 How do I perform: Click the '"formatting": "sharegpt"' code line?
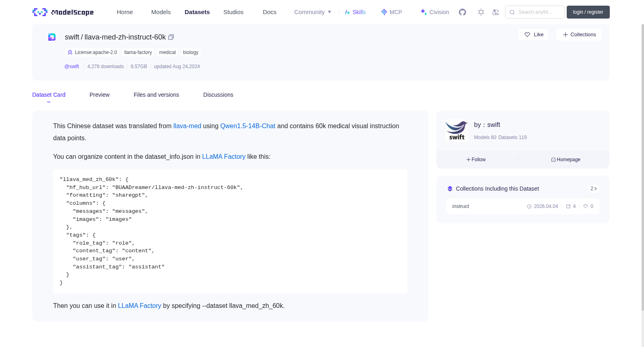point(107,195)
